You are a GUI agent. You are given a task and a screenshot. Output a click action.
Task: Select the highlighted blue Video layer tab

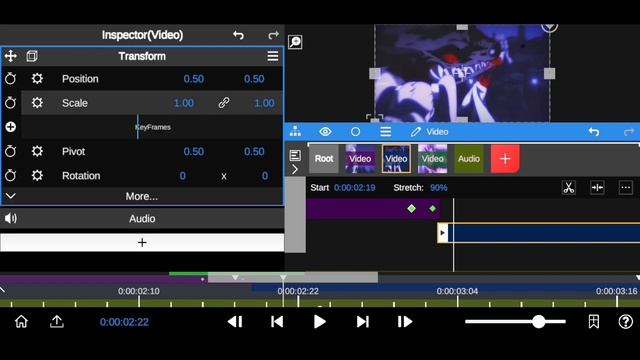pos(396,158)
